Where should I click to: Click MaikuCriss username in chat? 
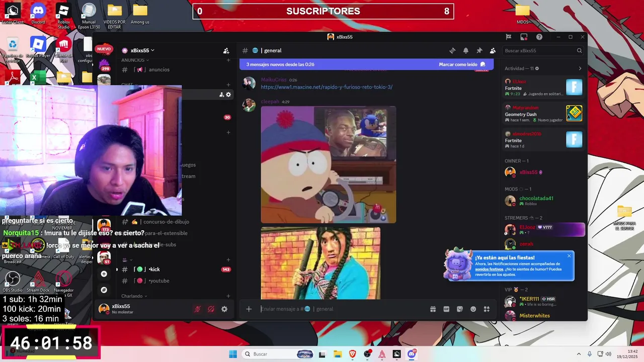[x=273, y=79]
